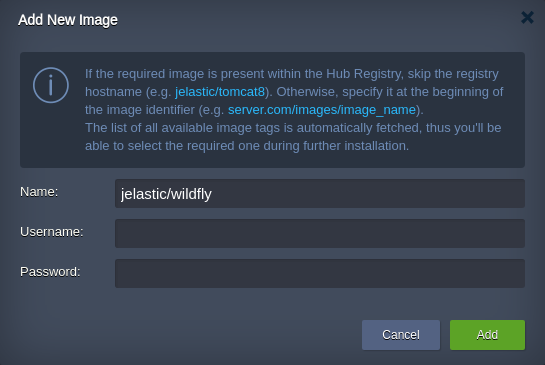Click the "further installation" text in the hint
The image size is (545, 365).
pyautogui.click(x=355, y=146)
